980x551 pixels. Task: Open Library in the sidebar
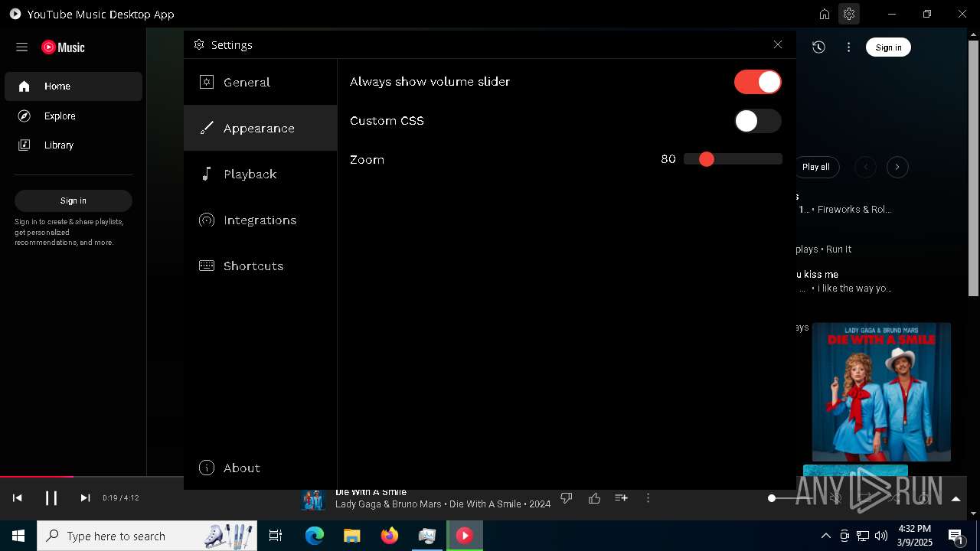73,145
